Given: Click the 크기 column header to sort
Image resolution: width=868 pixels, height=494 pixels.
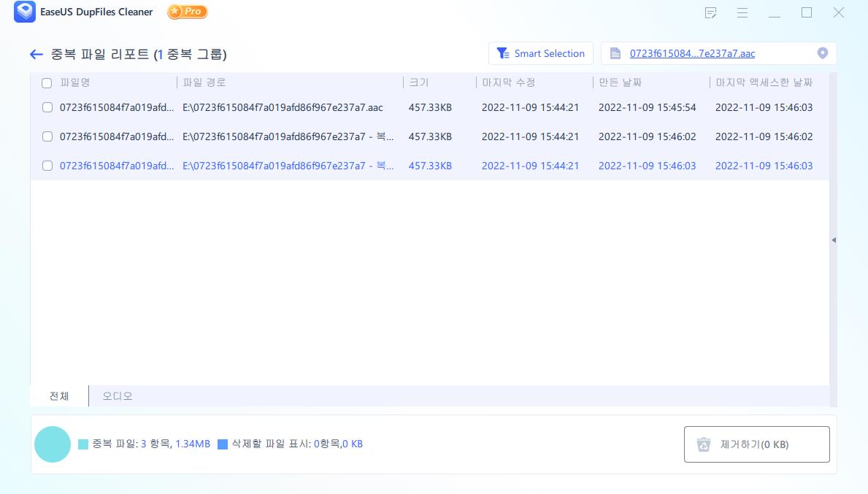Looking at the screenshot, I should pyautogui.click(x=418, y=83).
